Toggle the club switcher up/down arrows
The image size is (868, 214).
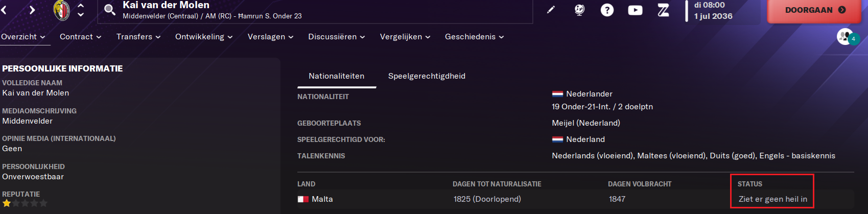[81, 10]
